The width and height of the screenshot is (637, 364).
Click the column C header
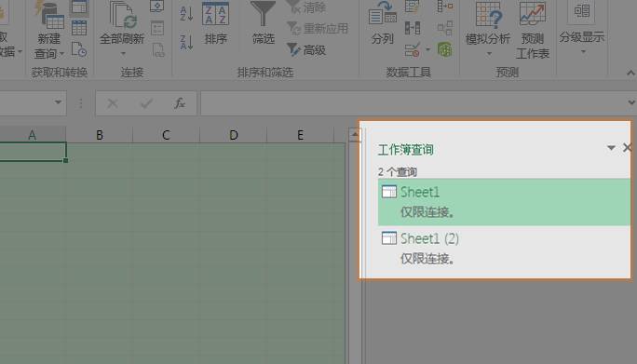166,135
